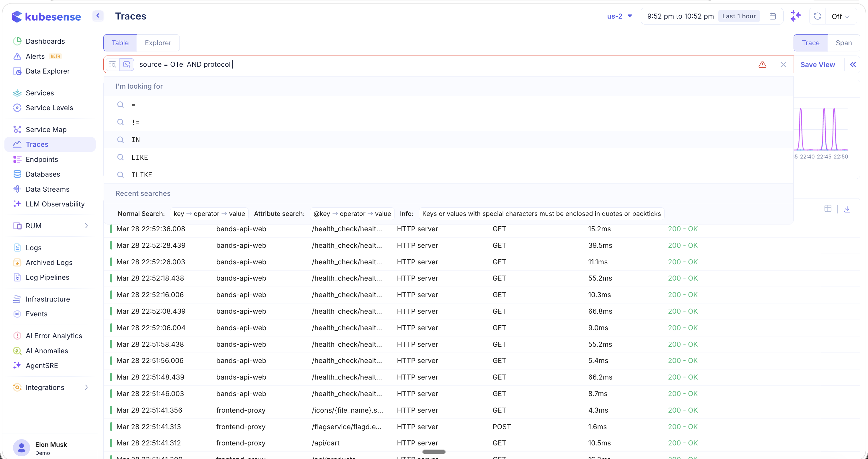Select the LIKE operator suggestion

[139, 157]
